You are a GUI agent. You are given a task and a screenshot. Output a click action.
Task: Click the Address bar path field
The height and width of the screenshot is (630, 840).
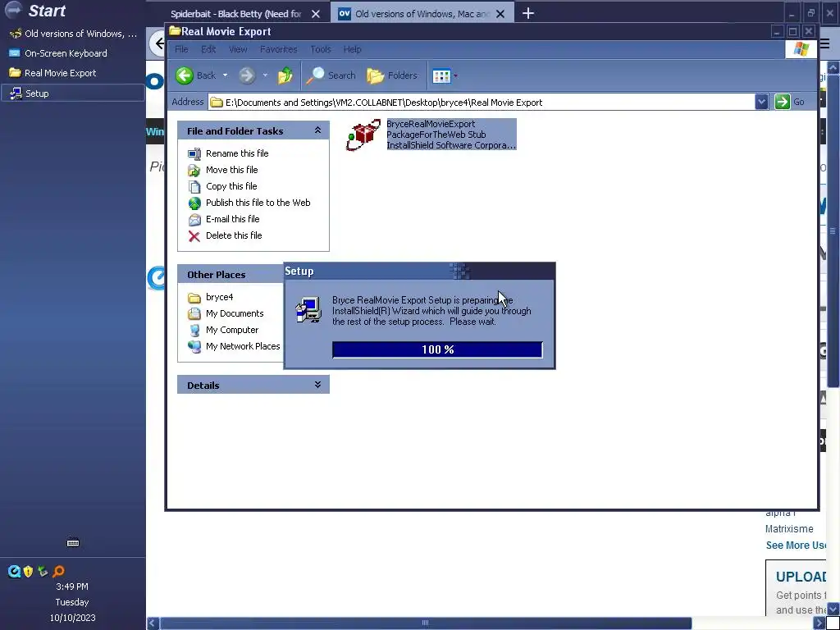click(x=482, y=103)
